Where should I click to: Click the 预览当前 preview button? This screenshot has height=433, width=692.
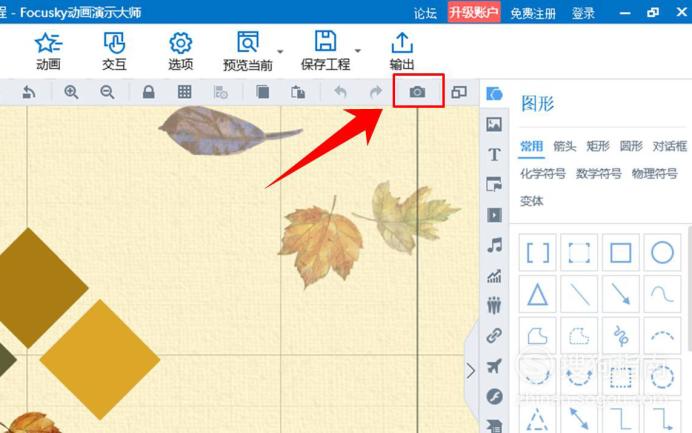(248, 51)
